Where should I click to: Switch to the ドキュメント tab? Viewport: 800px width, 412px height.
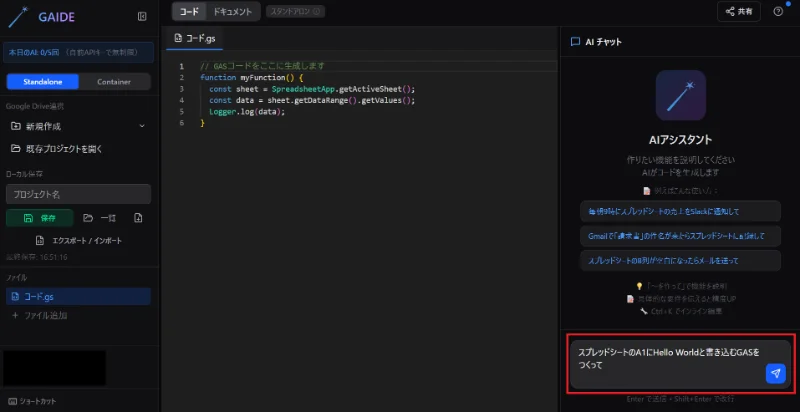pos(234,11)
